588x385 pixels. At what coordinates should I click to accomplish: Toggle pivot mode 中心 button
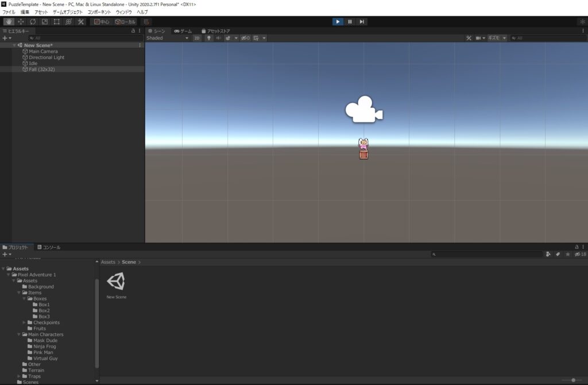102,22
